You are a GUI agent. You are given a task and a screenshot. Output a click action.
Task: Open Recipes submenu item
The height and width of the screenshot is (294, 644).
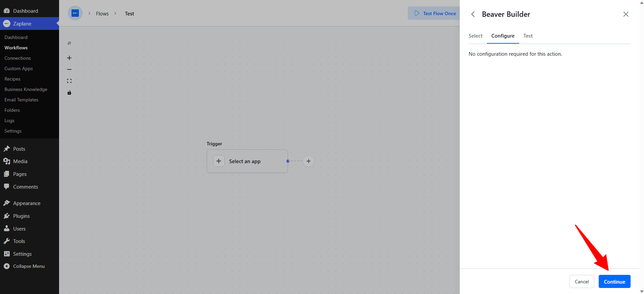pos(12,79)
